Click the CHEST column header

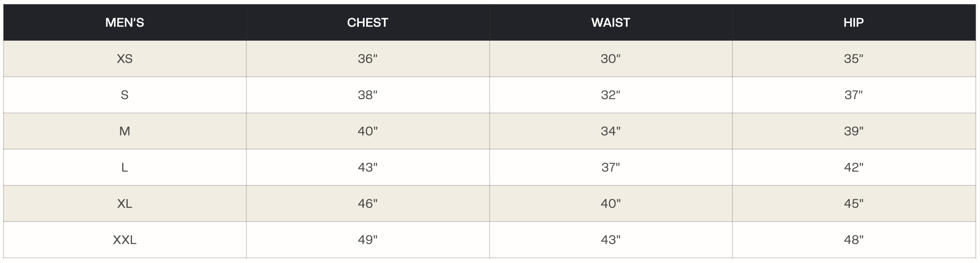(367, 22)
